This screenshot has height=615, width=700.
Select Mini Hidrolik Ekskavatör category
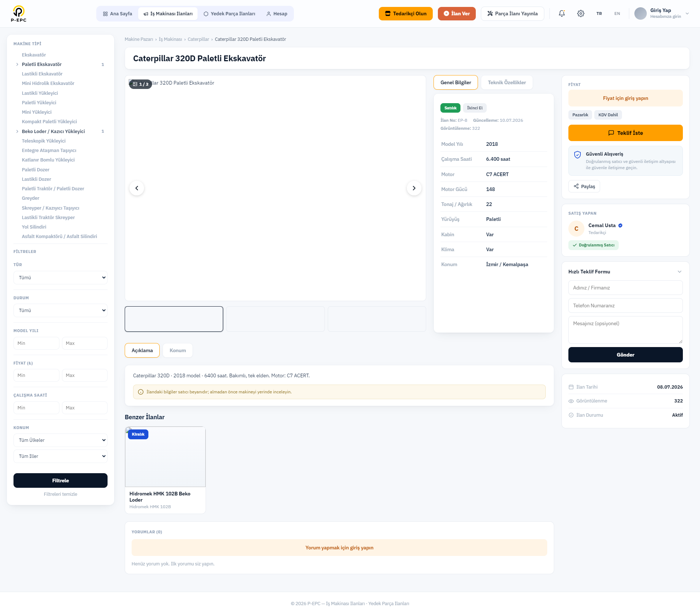pyautogui.click(x=48, y=83)
